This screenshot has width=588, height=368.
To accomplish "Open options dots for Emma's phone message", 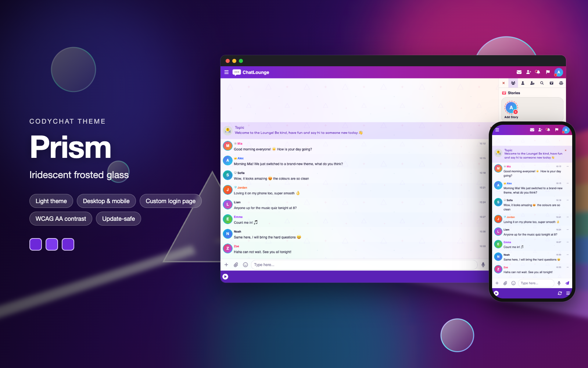I will 567,242.
